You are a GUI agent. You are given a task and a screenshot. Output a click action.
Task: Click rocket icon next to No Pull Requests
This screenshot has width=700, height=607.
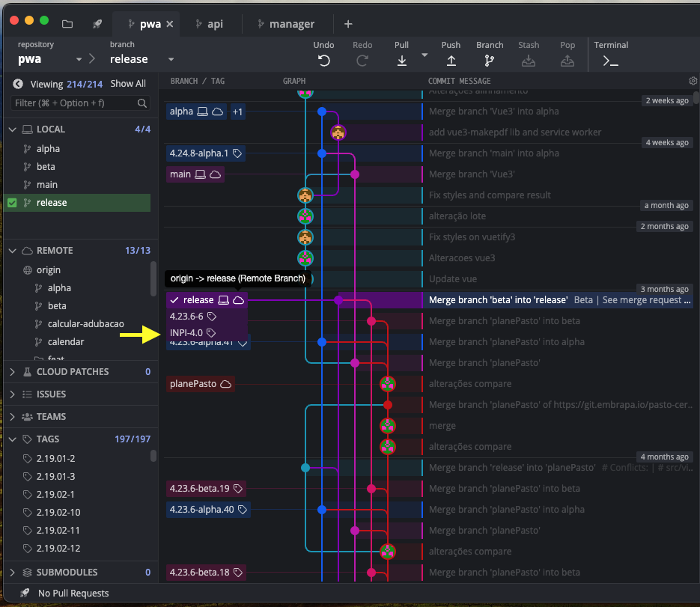tap(25, 593)
